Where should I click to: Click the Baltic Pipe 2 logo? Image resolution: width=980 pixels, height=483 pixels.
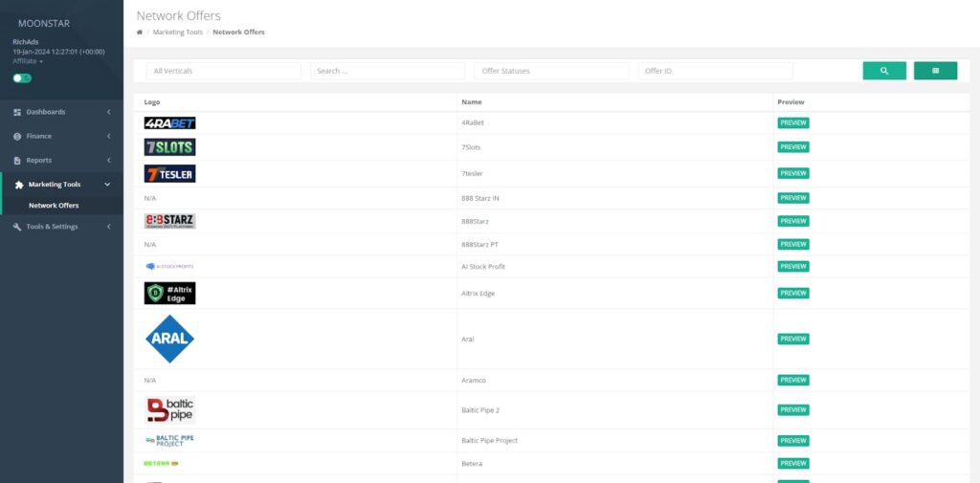170,410
